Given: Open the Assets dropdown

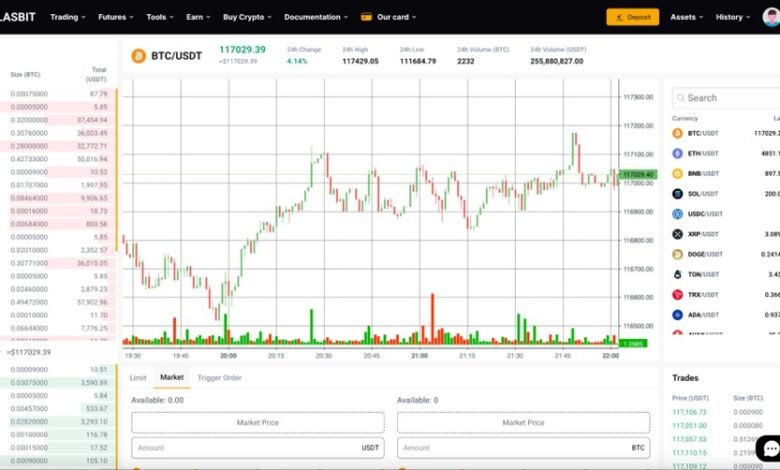Looking at the screenshot, I should (686, 17).
